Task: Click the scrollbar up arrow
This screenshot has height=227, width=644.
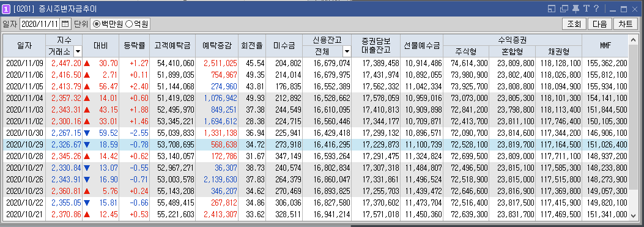Action: point(634,40)
